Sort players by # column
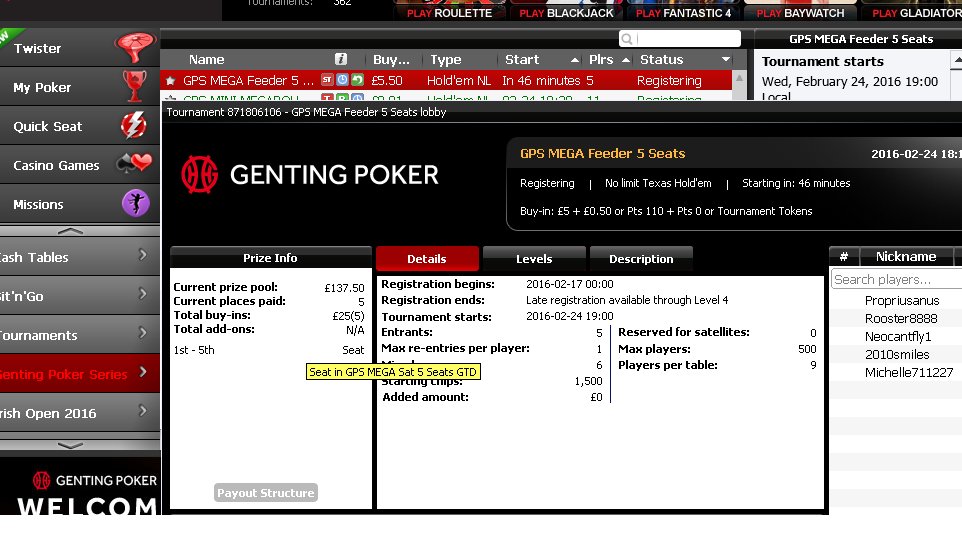The height and width of the screenshot is (540, 962). pos(844,256)
